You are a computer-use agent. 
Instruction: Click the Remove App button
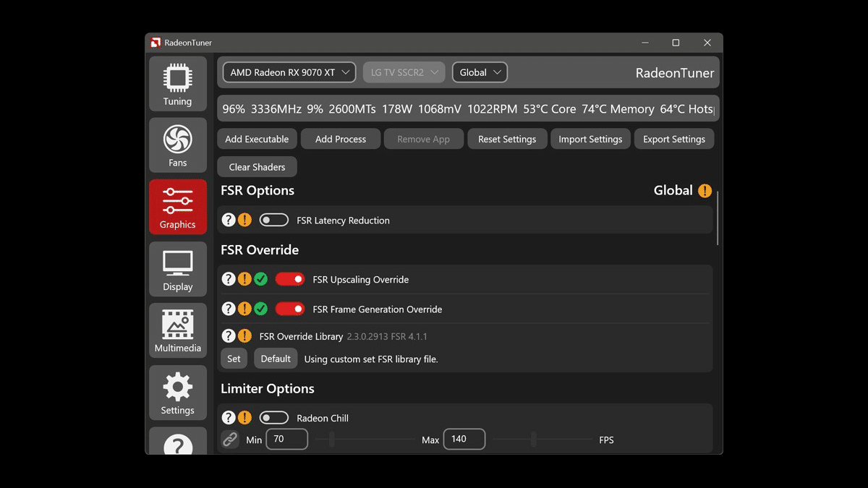coord(423,139)
